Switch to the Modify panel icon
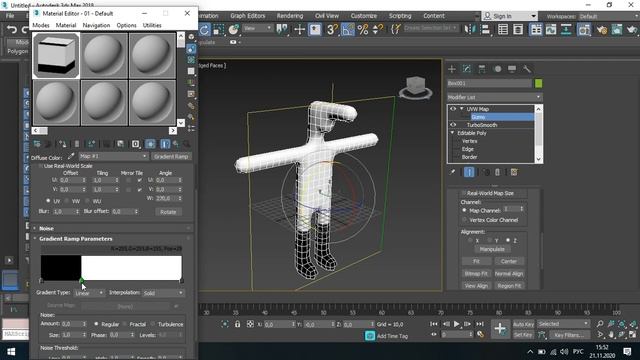 [x=467, y=69]
